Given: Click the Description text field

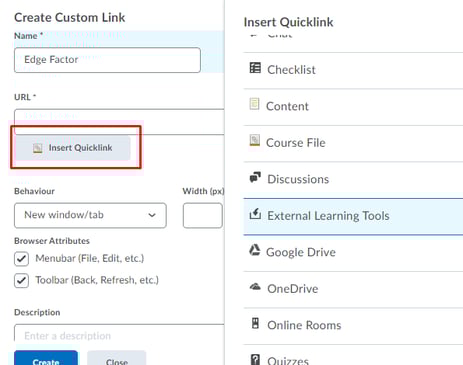Looking at the screenshot, I should pyautogui.click(x=119, y=333).
